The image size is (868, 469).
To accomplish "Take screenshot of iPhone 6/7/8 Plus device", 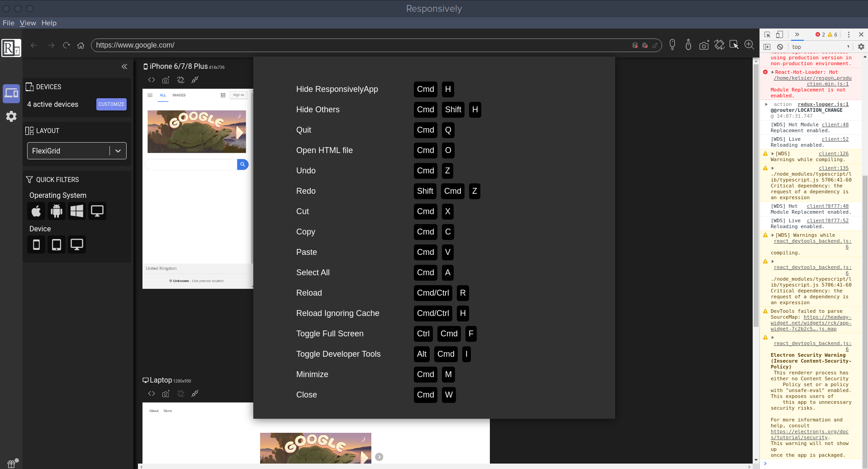I will click(x=166, y=80).
